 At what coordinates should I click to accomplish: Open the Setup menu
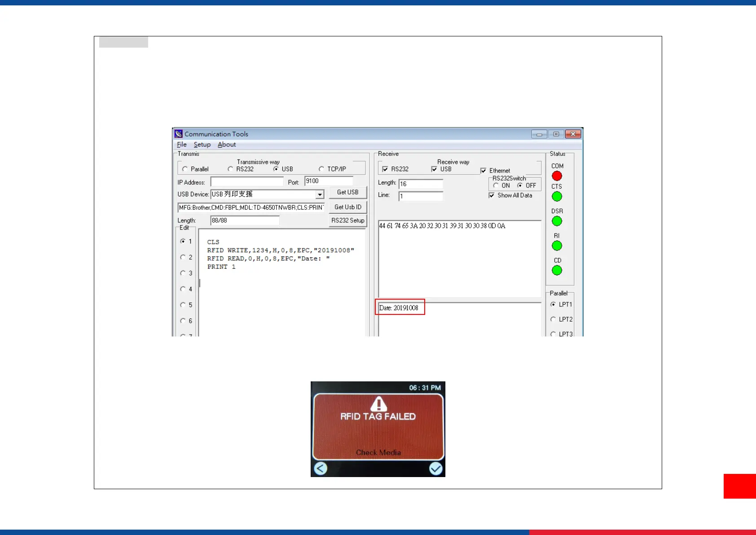point(202,145)
